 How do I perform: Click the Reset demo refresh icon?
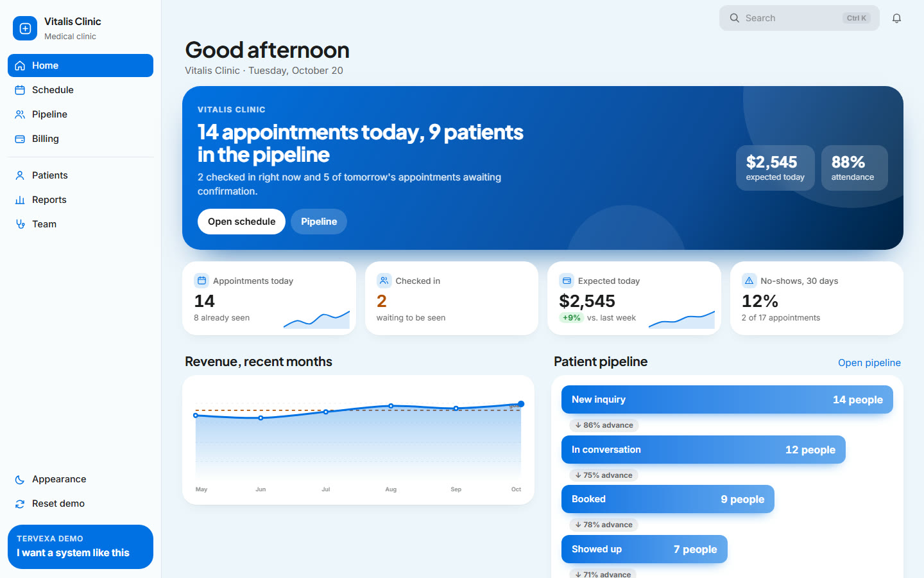coord(20,504)
